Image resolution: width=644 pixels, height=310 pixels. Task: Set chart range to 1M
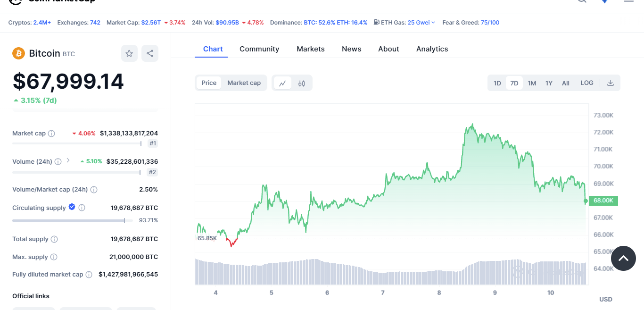532,83
